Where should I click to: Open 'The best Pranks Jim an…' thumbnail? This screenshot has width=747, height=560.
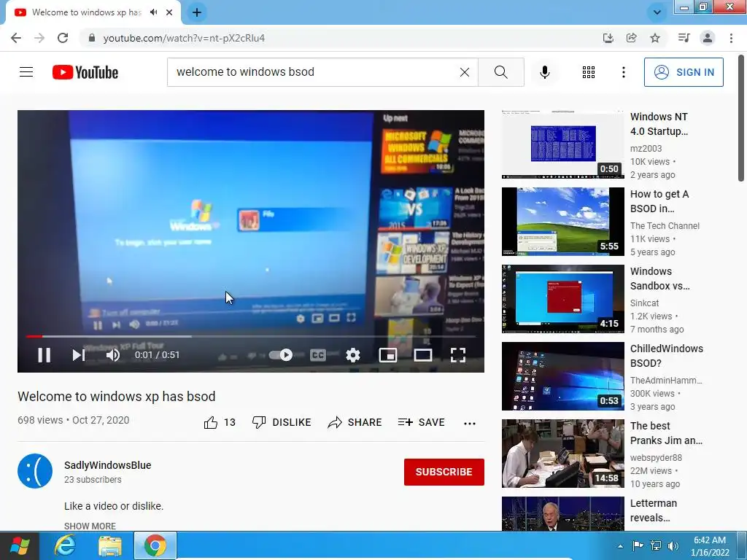(x=563, y=454)
